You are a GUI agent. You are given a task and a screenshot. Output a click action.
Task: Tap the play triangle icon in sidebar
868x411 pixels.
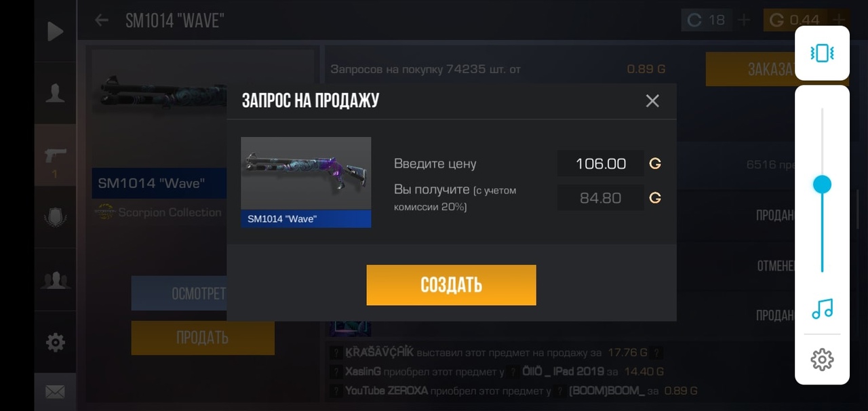click(x=55, y=31)
